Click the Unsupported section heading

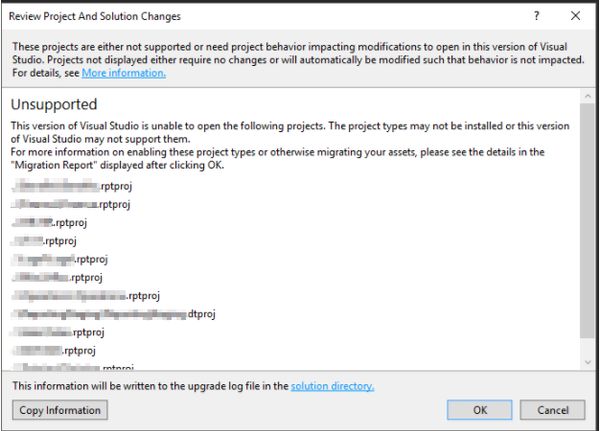pyautogui.click(x=53, y=104)
